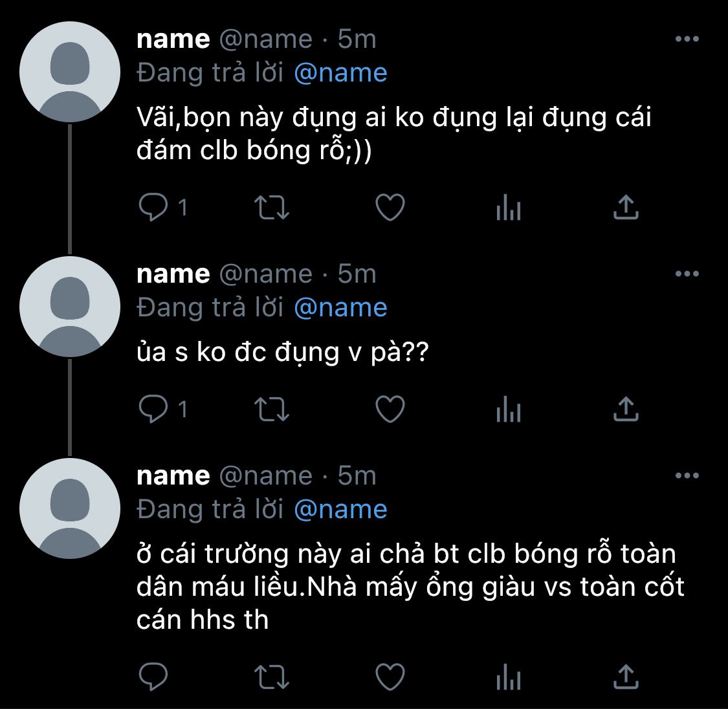The width and height of the screenshot is (728, 709).
Task: Share the second tweet in thread
Action: pos(626,409)
